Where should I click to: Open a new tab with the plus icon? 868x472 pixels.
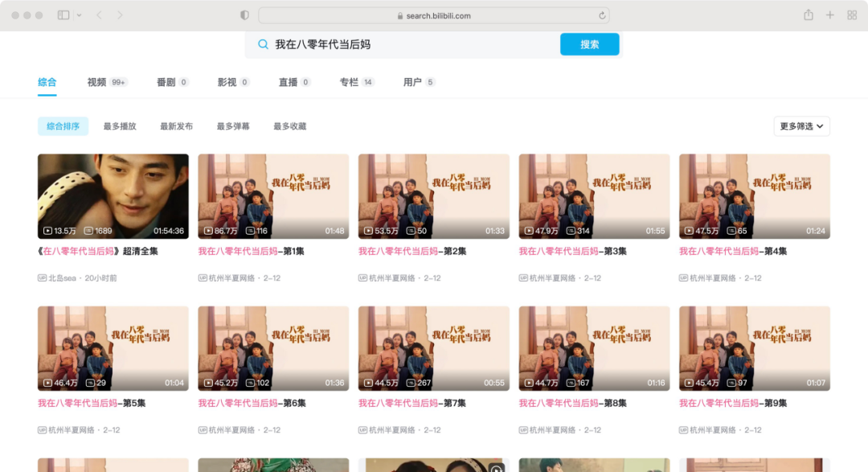tap(829, 15)
